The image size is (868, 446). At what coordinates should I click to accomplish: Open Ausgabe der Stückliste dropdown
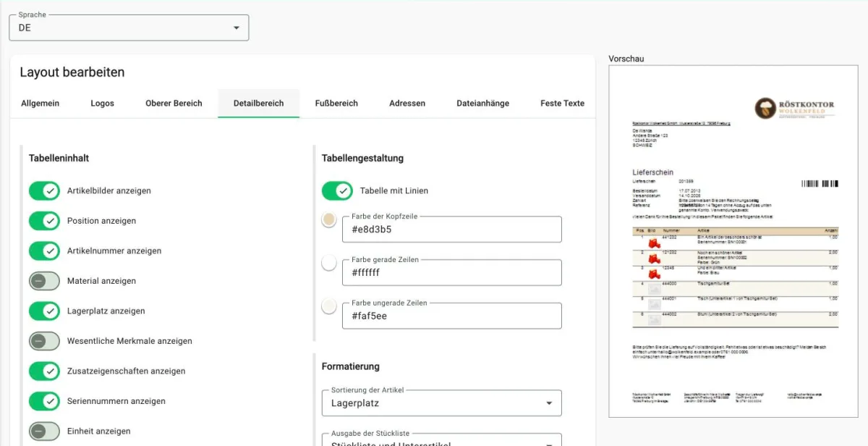pos(441,439)
